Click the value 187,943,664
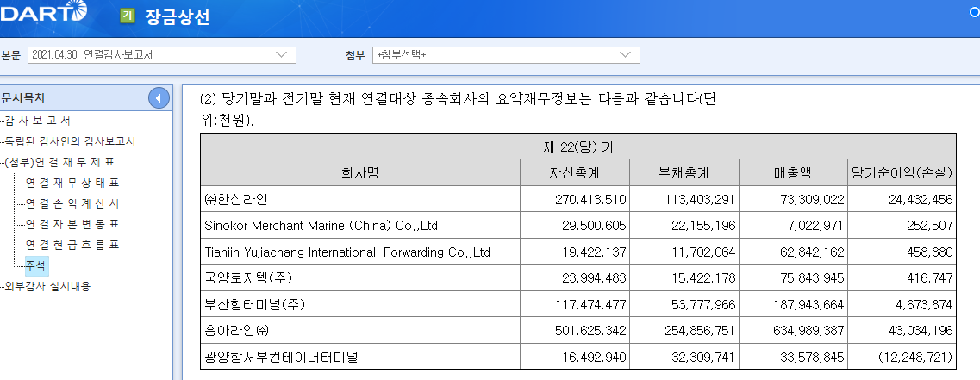Screen dimensions: 980x380 [808, 304]
